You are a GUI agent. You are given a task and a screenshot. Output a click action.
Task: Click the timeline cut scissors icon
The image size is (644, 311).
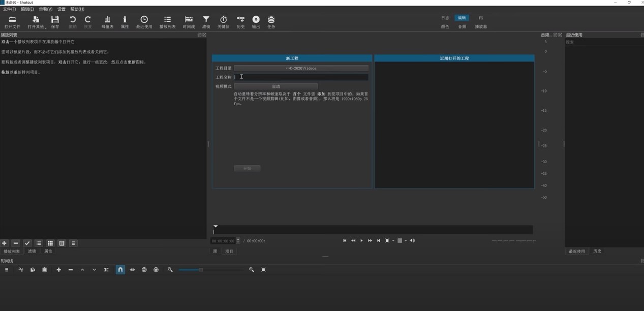coord(21,270)
